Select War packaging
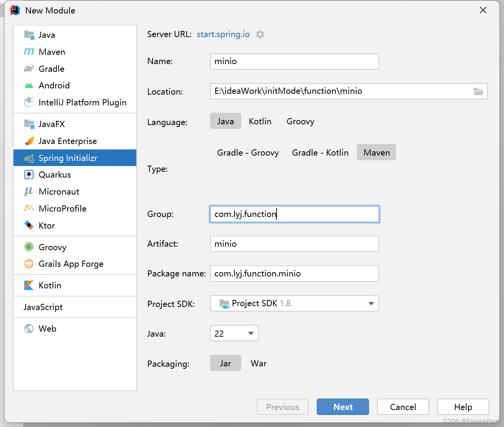Screen dimensions: 504x427 [x=258, y=363]
